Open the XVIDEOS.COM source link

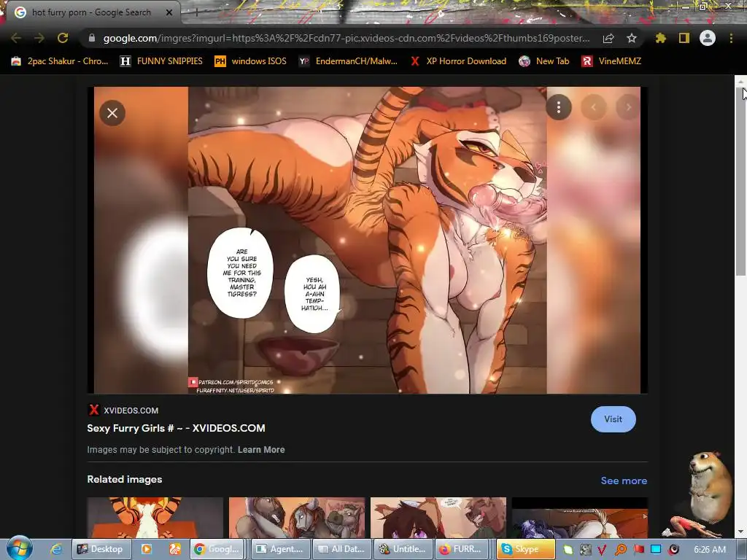tap(123, 410)
